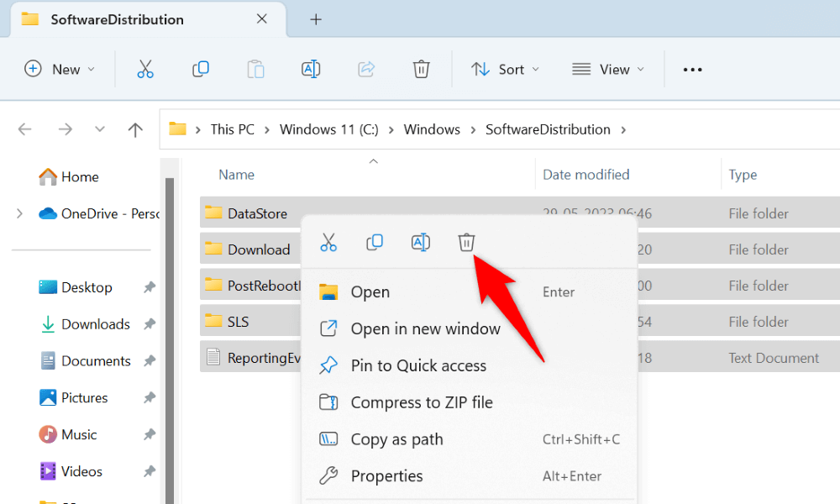The width and height of the screenshot is (840, 504).
Task: Open the See more ellipsis menu
Action: tap(692, 70)
